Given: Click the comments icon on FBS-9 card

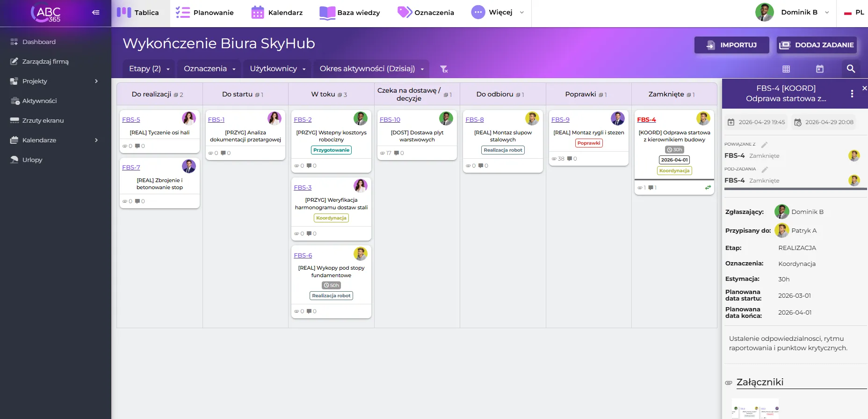Looking at the screenshot, I should [x=570, y=159].
